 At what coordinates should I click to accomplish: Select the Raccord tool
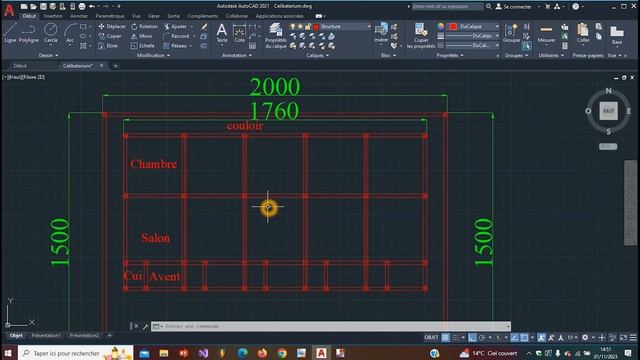coord(176,36)
